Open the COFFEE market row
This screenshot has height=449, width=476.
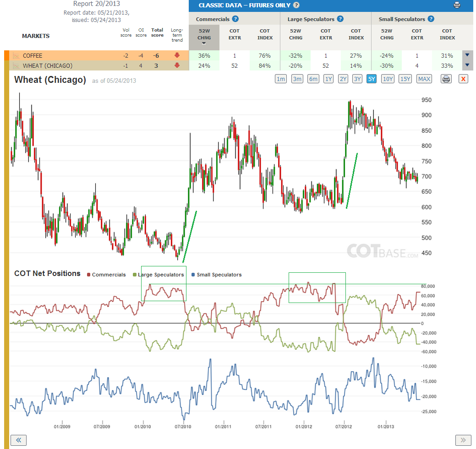97,55
